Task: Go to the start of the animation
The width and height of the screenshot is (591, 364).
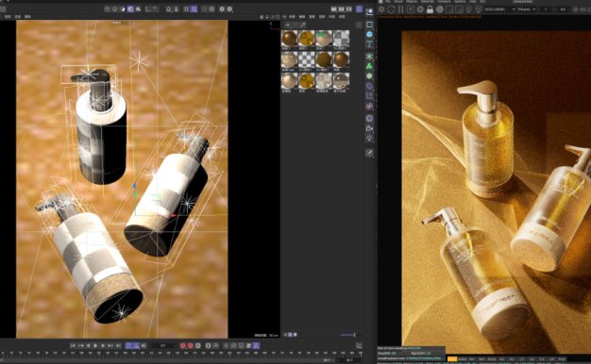Action: pos(73,345)
